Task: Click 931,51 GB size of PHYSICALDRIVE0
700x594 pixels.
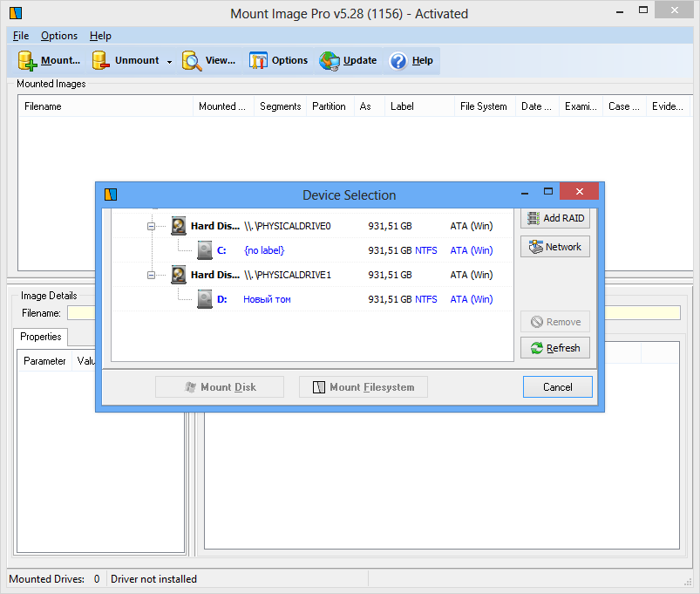Action: (390, 226)
